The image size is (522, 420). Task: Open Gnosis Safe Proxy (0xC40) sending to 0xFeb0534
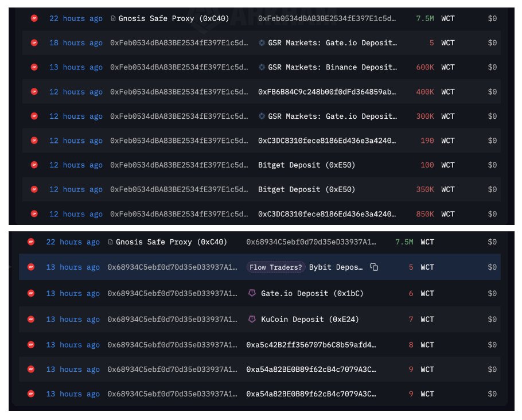pyautogui.click(x=174, y=18)
